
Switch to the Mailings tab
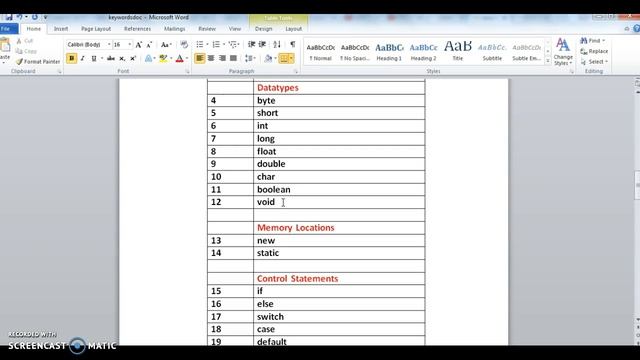pyautogui.click(x=174, y=29)
